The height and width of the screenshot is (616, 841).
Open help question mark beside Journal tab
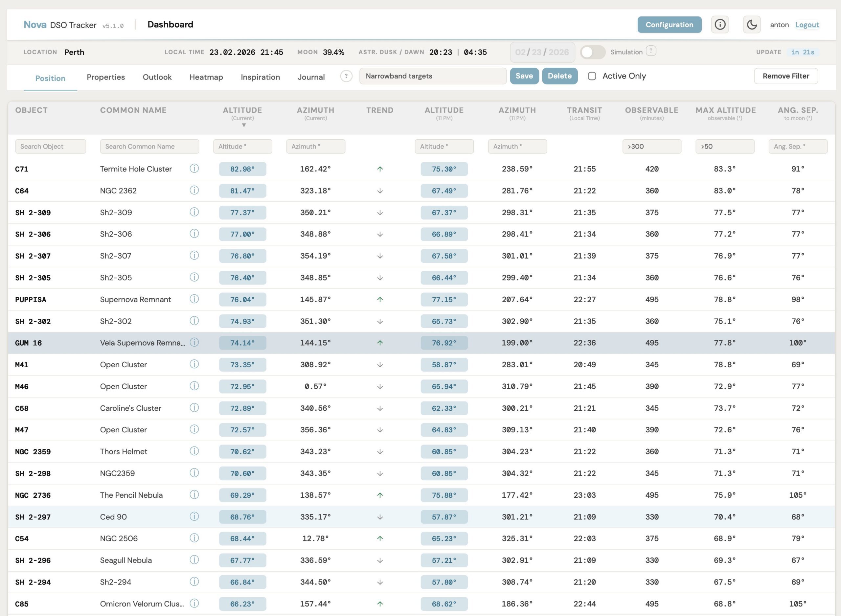click(x=346, y=76)
